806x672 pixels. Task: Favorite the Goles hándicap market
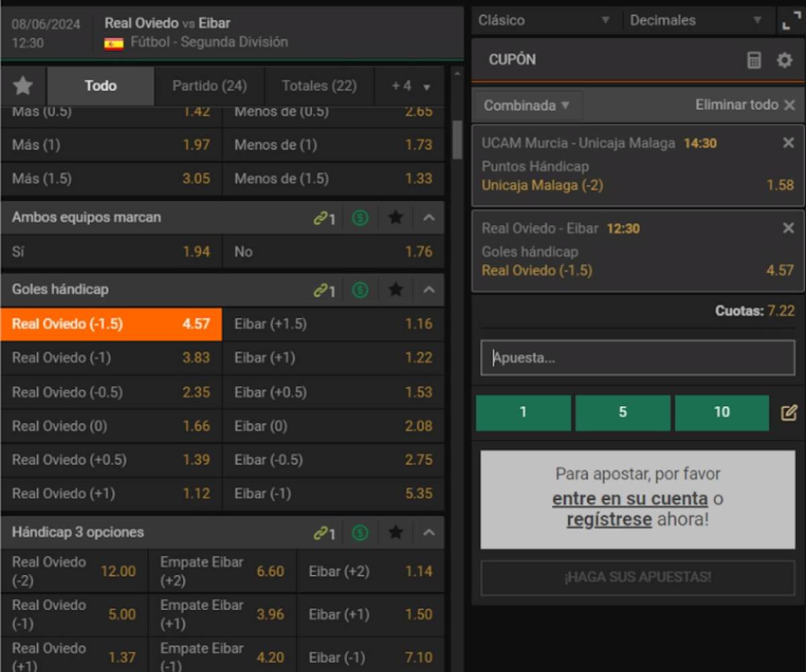click(x=396, y=290)
